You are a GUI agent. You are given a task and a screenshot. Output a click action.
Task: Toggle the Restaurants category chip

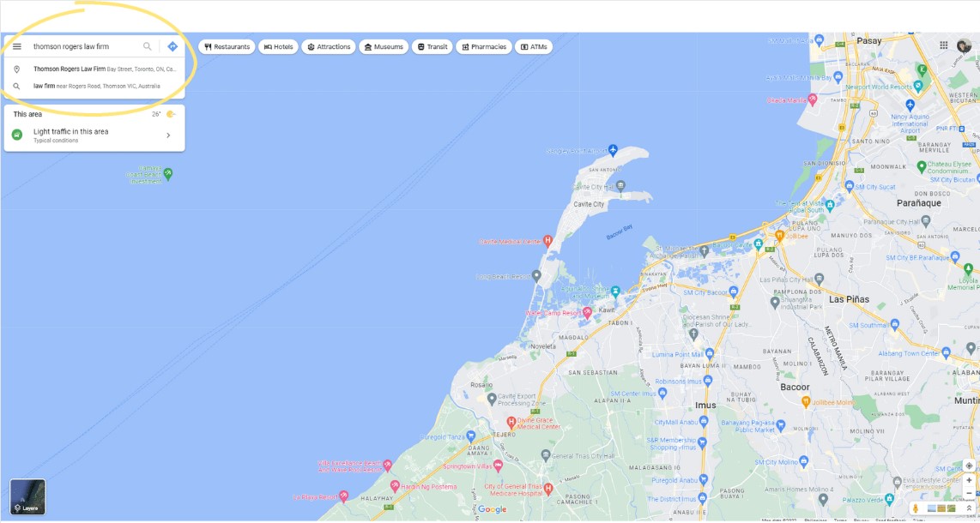[x=228, y=46]
